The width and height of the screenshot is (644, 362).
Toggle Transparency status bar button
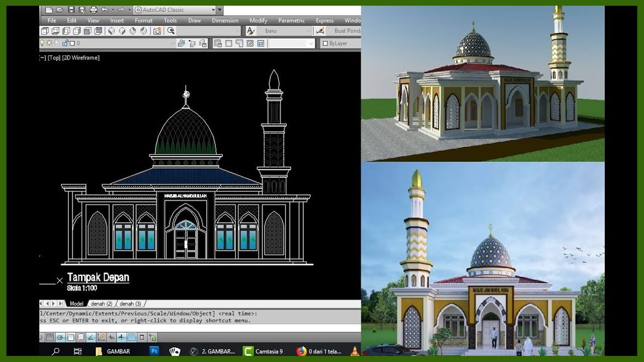[x=131, y=337]
